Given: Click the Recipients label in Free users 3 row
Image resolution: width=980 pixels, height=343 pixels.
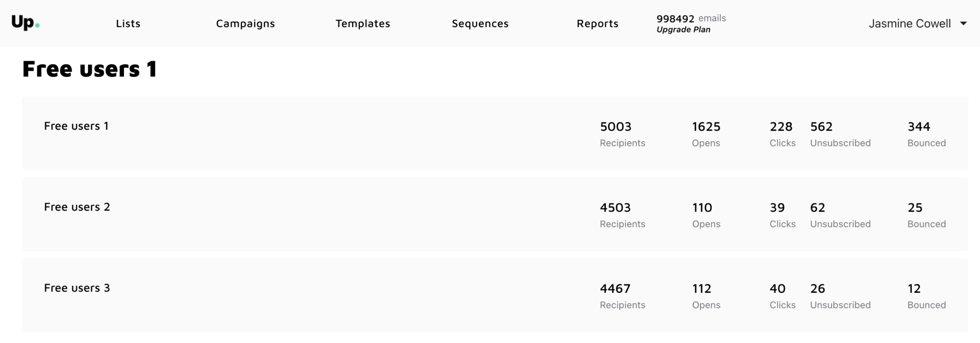Looking at the screenshot, I should click(623, 305).
